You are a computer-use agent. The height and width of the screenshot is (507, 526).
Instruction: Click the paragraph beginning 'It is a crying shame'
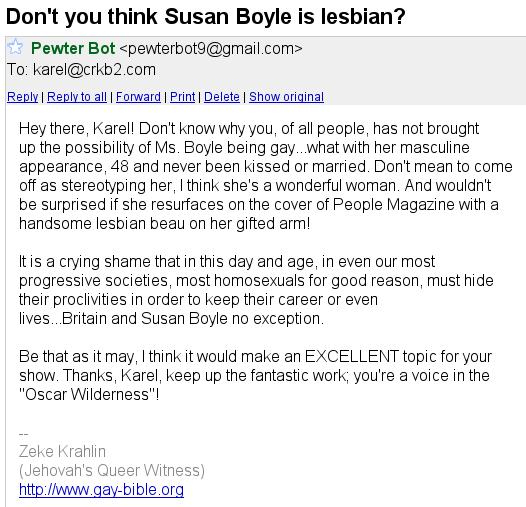click(x=256, y=290)
